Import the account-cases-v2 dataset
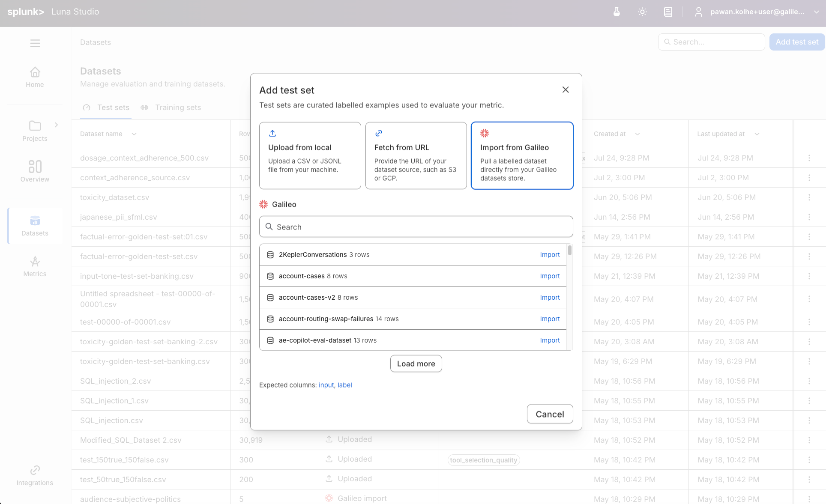 pyautogui.click(x=550, y=298)
